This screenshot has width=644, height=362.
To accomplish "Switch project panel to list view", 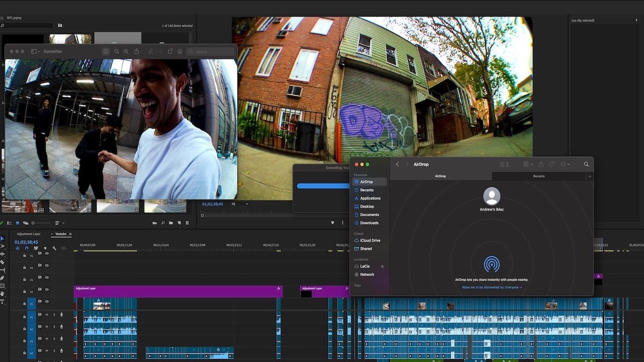I will coord(10,223).
